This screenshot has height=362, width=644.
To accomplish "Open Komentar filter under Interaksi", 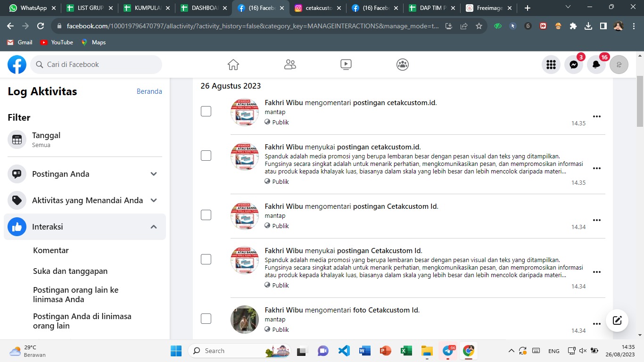I will coord(51,250).
